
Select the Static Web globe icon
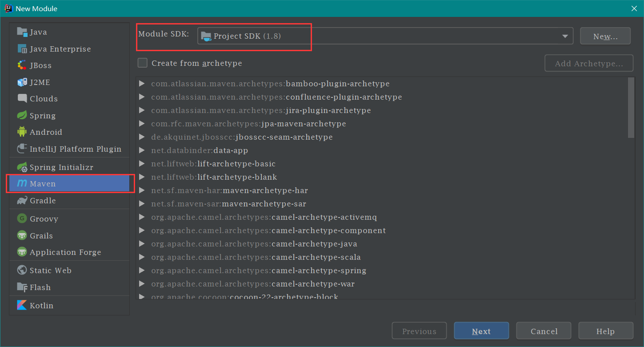[22, 270]
